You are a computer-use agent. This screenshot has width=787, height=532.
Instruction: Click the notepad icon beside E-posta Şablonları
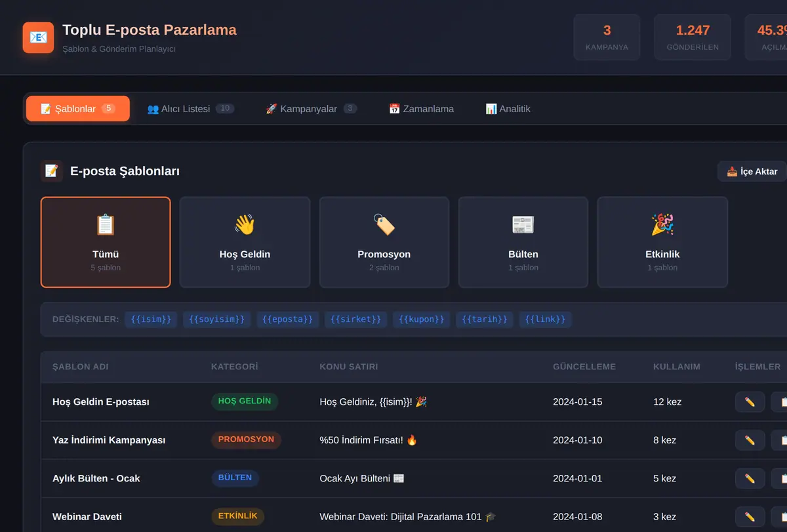pyautogui.click(x=51, y=171)
